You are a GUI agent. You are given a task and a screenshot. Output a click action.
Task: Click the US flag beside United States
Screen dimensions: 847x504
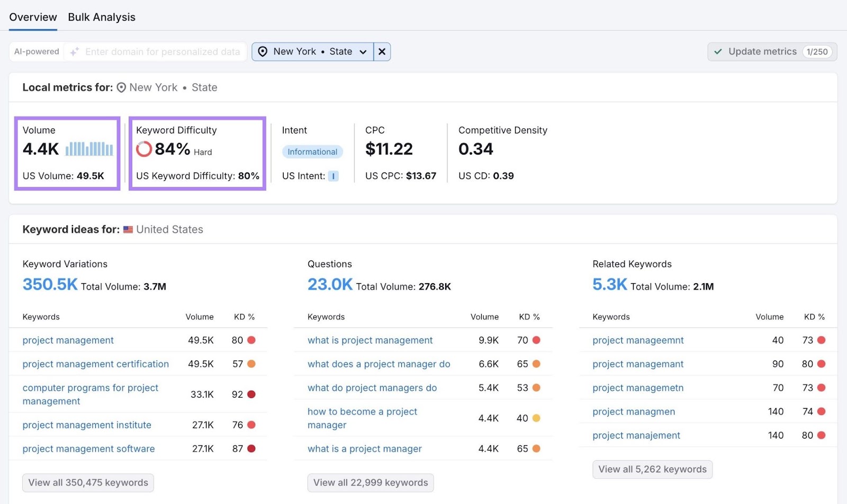point(128,229)
